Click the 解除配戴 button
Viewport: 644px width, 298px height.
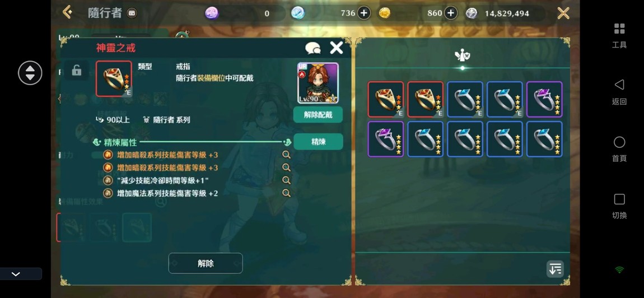318,115
